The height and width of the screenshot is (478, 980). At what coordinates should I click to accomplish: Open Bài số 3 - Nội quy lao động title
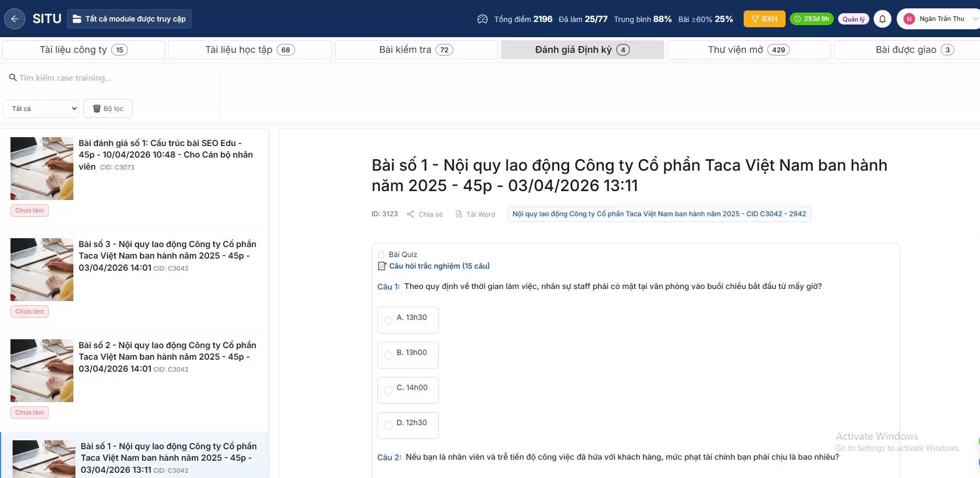167,255
